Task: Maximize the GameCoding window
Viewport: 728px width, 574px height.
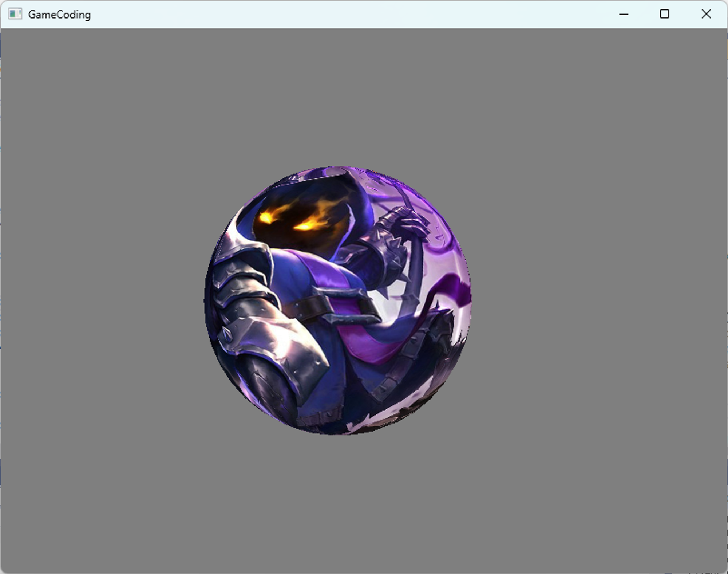Action: click(x=664, y=14)
